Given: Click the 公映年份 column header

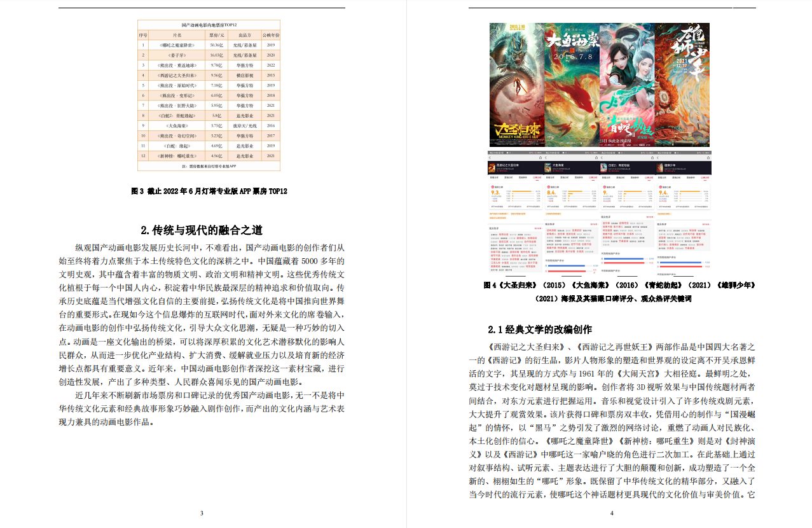Looking at the screenshot, I should pyautogui.click(x=271, y=35).
